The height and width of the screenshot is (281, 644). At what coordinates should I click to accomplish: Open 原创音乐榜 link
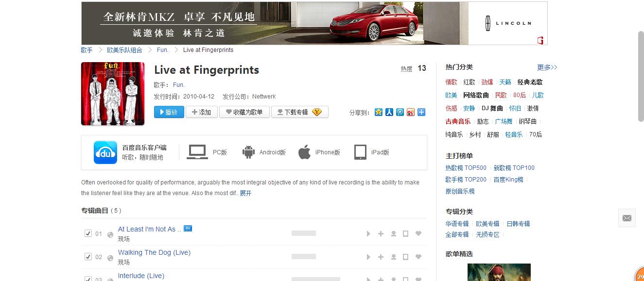(460, 191)
